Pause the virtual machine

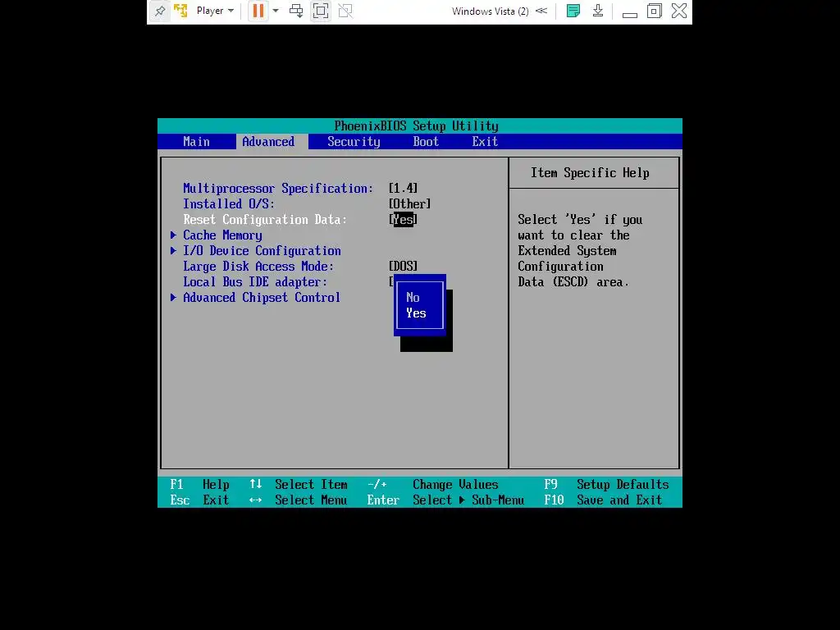pyautogui.click(x=258, y=11)
